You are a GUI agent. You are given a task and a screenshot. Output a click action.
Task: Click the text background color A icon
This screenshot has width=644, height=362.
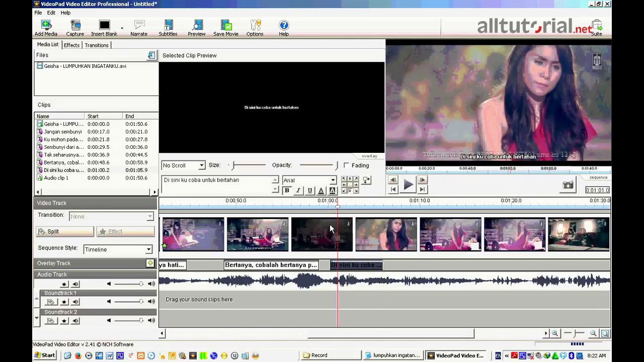tap(332, 191)
